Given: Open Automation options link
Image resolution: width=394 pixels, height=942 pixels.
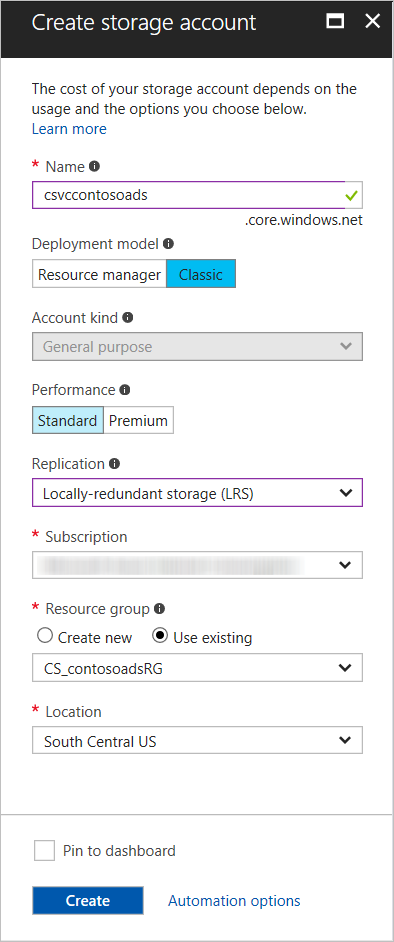Looking at the screenshot, I should (234, 901).
